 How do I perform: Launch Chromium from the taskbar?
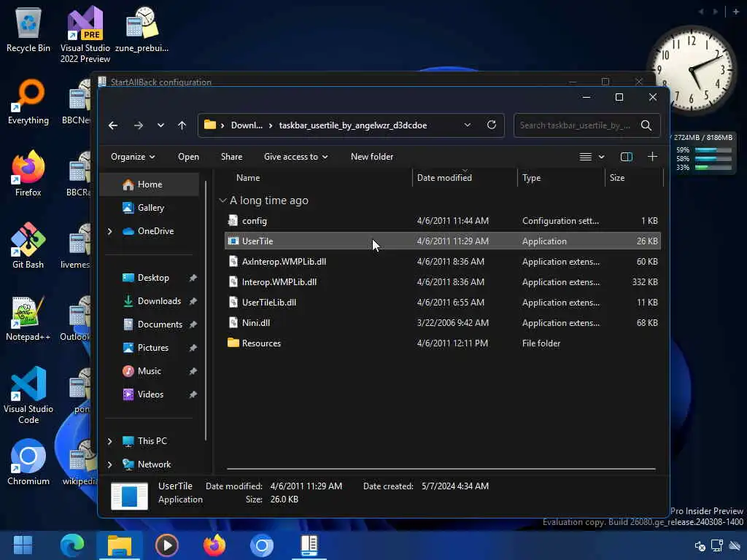[x=262, y=545]
